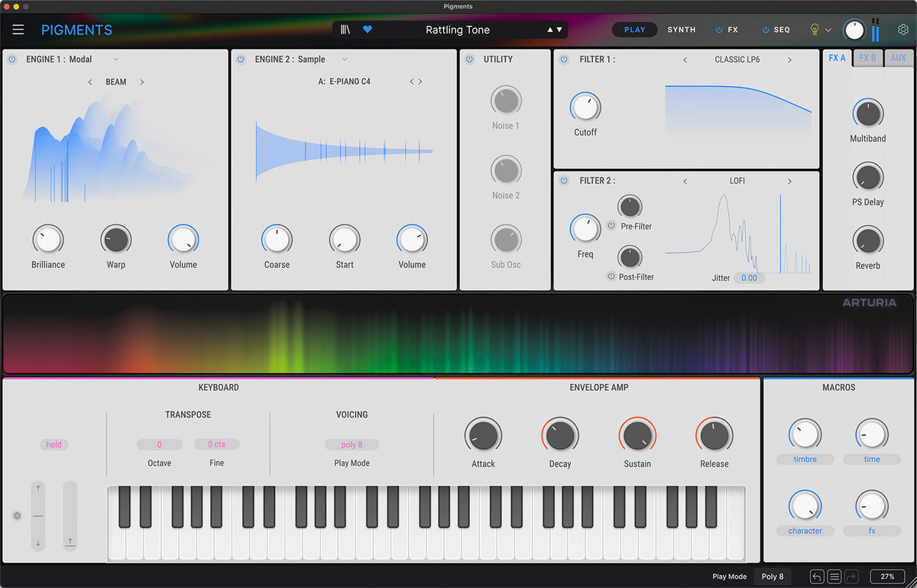Enable the Pre-Filter power toggle
Screen dimensions: 917x588
[611, 226]
